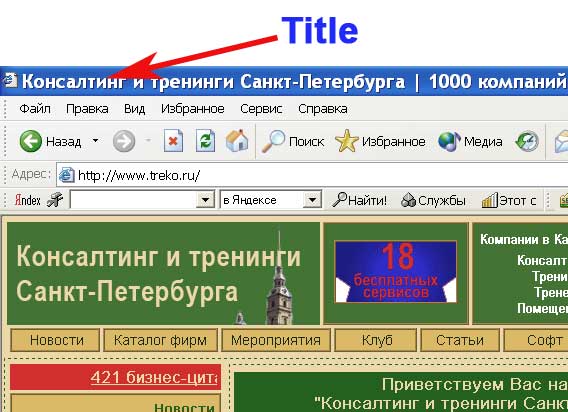Click the running figure icon beside Яndex
The image size is (568, 412).
[55, 200]
